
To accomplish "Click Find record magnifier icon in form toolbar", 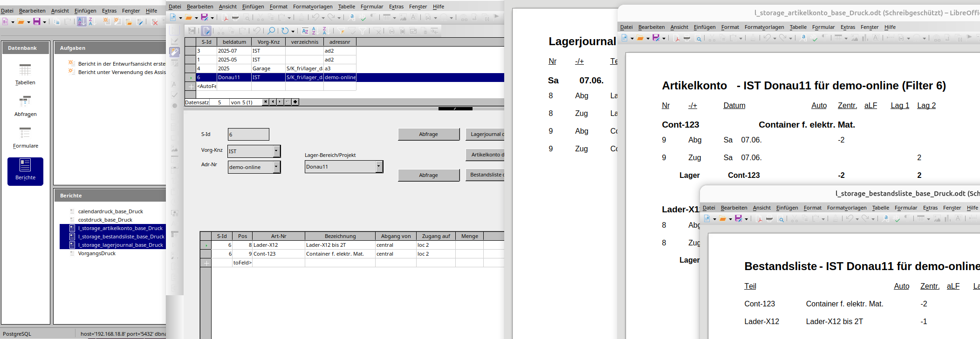I will pos(271,31).
